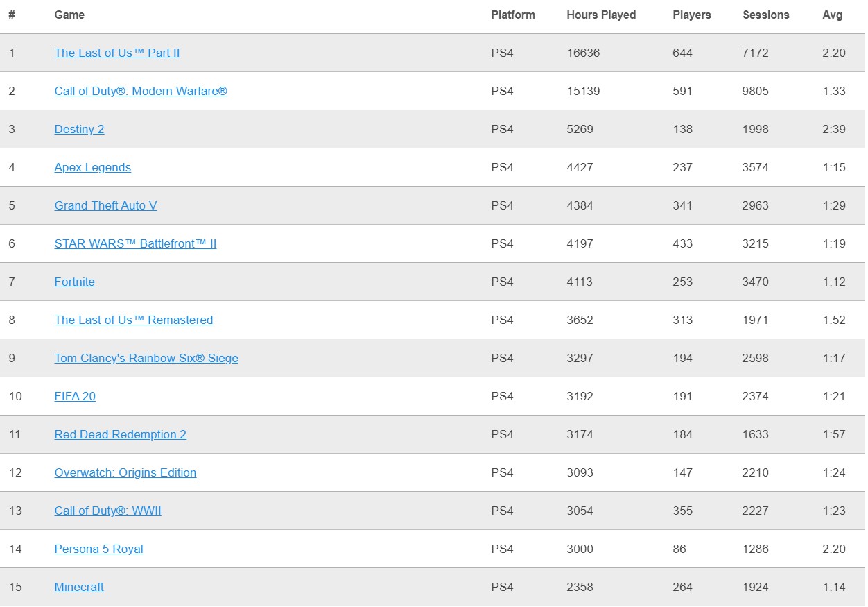Open The Last of Us Remastered link
The image size is (868, 607).
133,320
